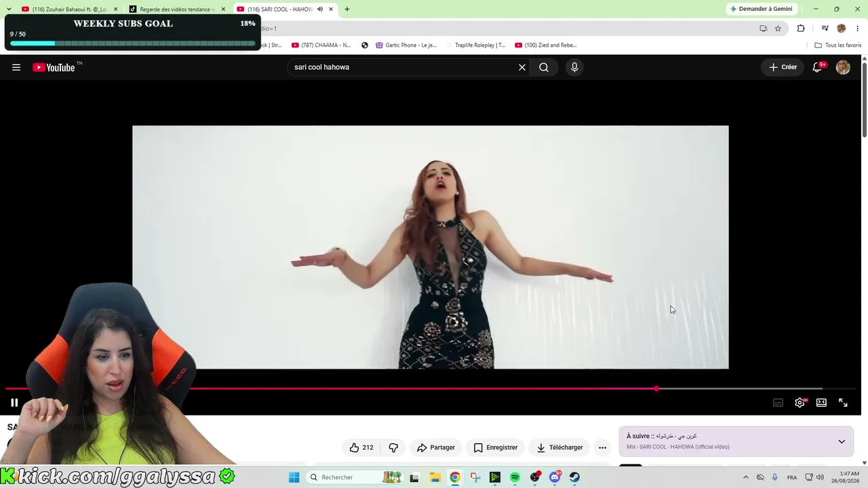
Task: Open Task View on the taskbar
Action: point(414,477)
